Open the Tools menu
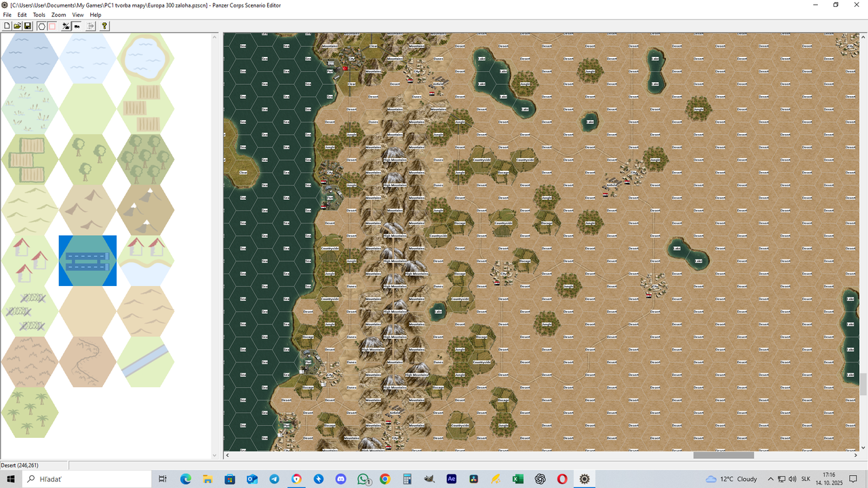The image size is (868, 488). click(x=39, y=15)
